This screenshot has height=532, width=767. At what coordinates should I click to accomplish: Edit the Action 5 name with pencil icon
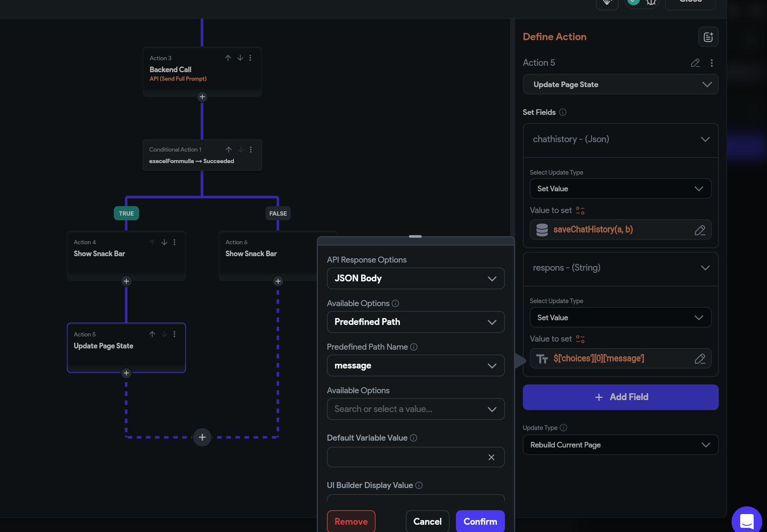[695, 63]
